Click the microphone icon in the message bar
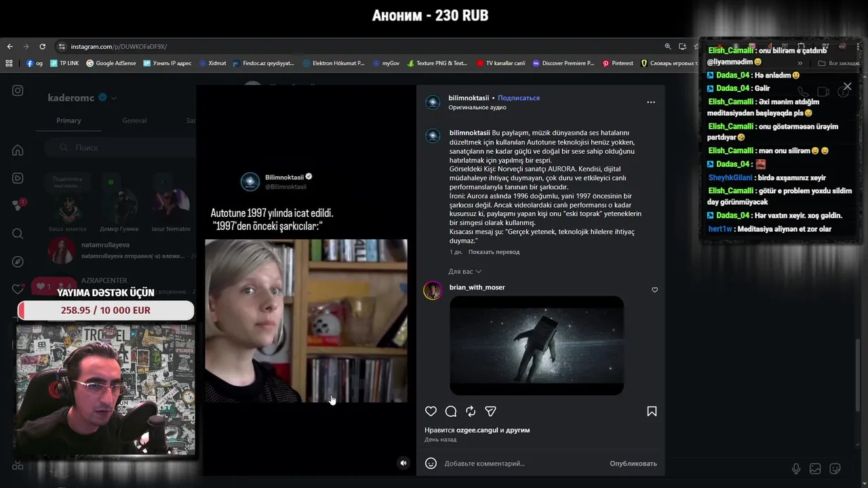Viewport: 868px width, 488px height. (796, 468)
